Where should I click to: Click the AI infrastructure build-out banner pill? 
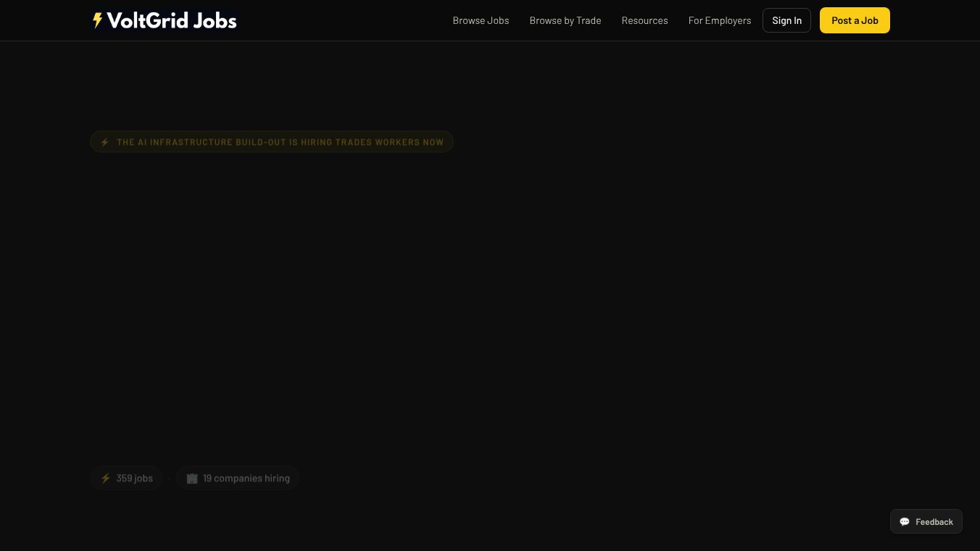pos(272,142)
